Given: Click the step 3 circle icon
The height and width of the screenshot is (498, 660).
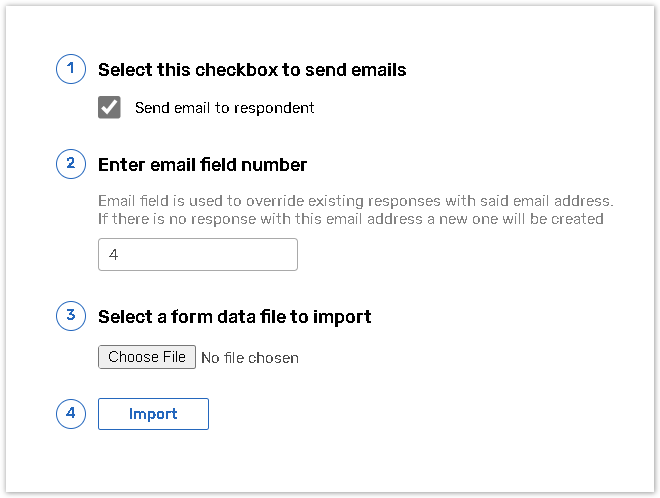Looking at the screenshot, I should pos(71,317).
